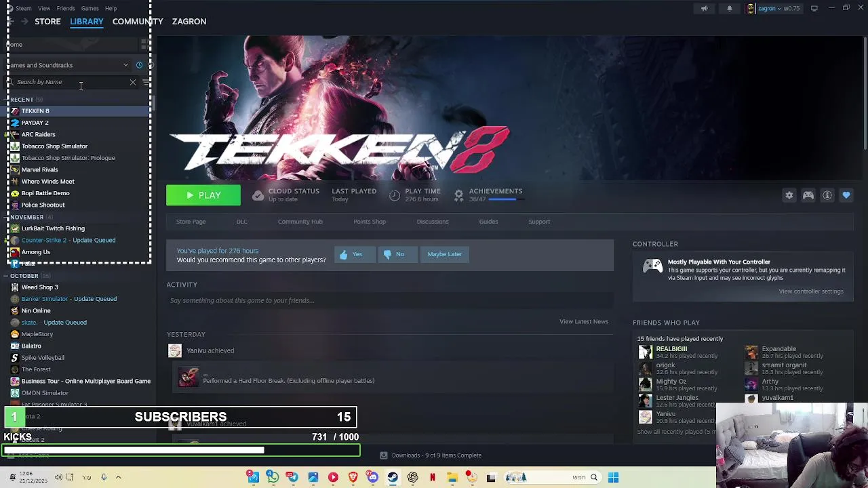Open Netflix from the taskbar
Image resolution: width=868 pixels, height=488 pixels.
pyautogui.click(x=432, y=477)
